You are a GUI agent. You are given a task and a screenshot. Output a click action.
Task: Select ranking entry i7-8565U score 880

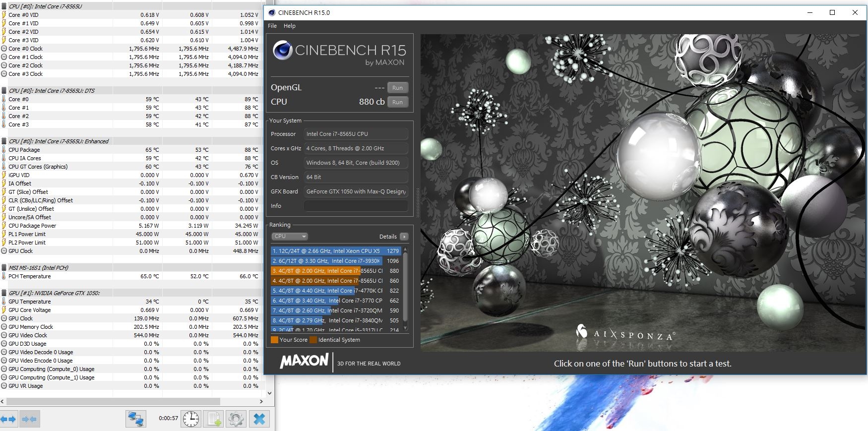click(x=336, y=271)
